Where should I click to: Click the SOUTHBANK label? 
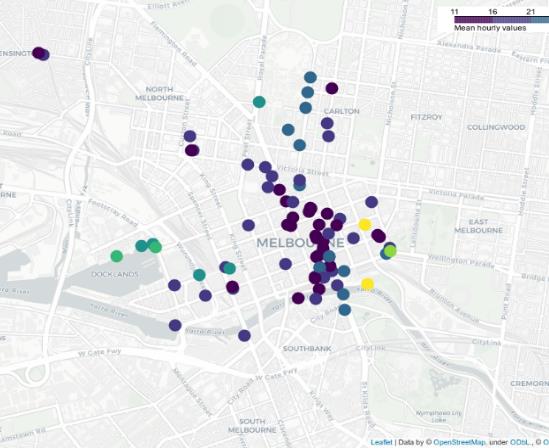pos(307,349)
